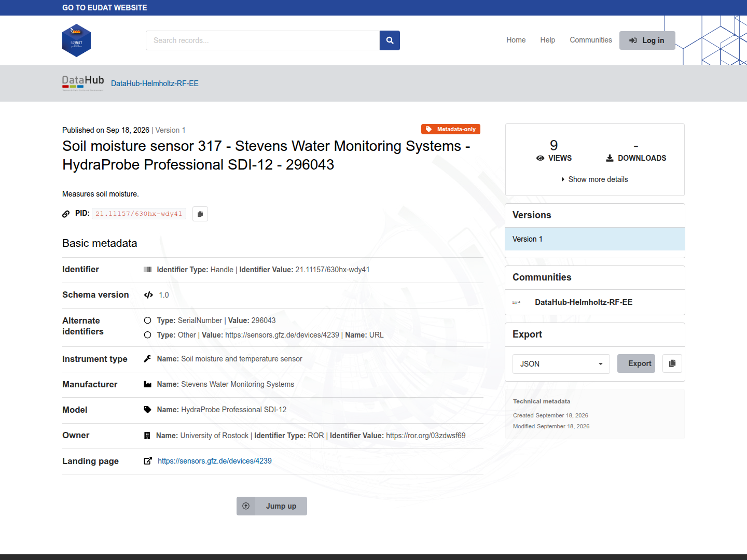The width and height of the screenshot is (747, 560).
Task: Open the Home menu item
Action: [x=516, y=40]
